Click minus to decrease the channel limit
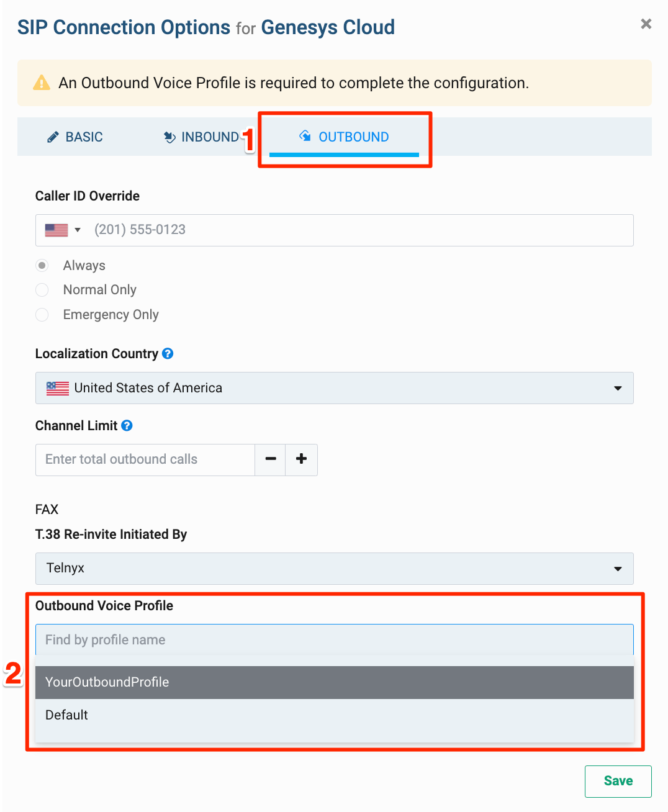The image size is (668, 812). tap(270, 459)
